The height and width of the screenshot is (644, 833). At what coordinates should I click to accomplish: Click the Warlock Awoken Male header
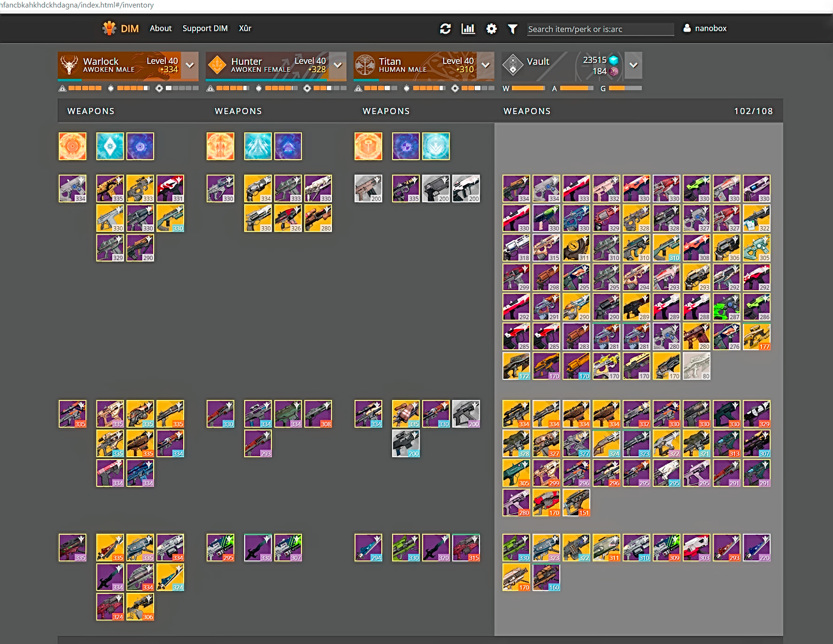click(x=119, y=65)
